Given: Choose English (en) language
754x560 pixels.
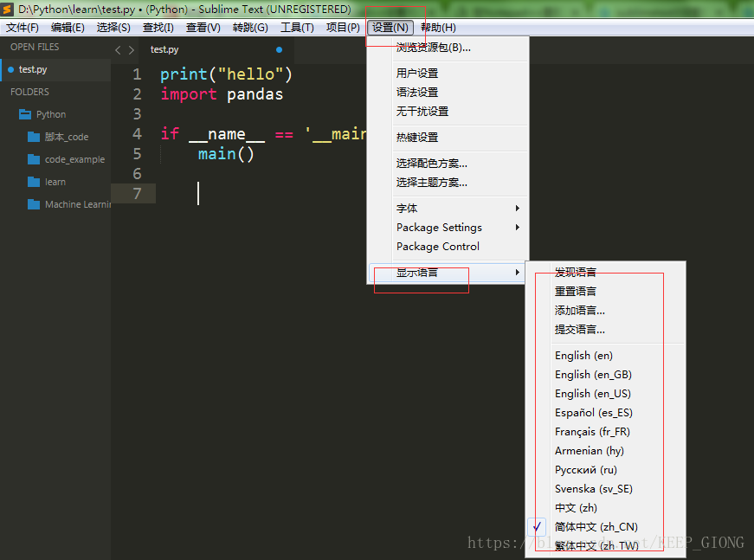Looking at the screenshot, I should tap(605, 356).
